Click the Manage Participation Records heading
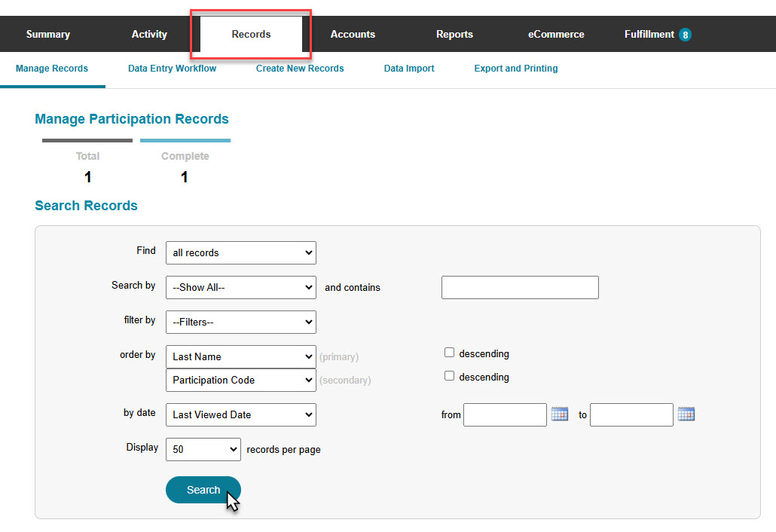The image size is (776, 532). tap(132, 119)
